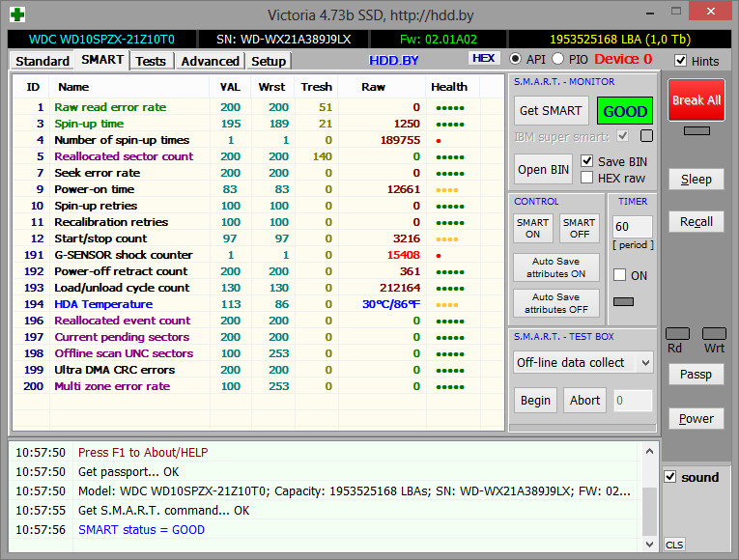The width and height of the screenshot is (739, 560).
Task: Open the Setup tab
Action: click(269, 61)
